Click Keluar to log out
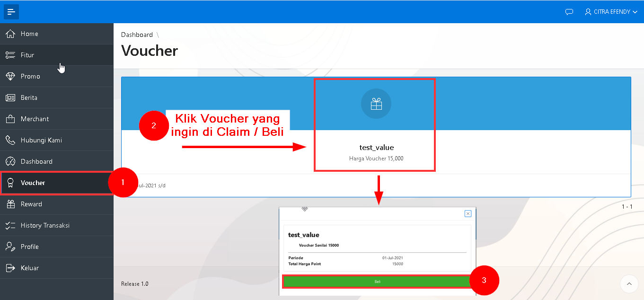The height and width of the screenshot is (300, 644). 29,268
